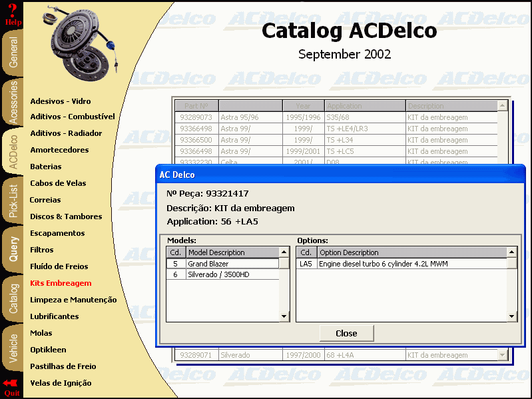
Task: Select the Grand Blazer model row
Action: (x=222, y=264)
